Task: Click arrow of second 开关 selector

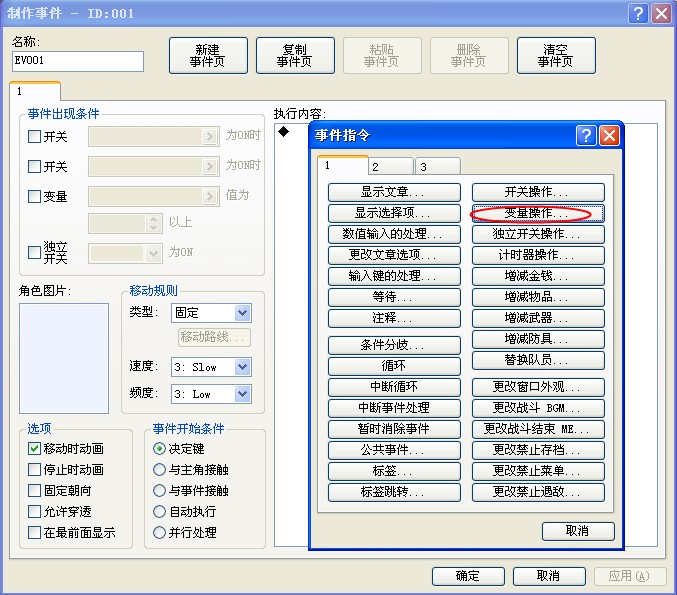Action: [209, 166]
